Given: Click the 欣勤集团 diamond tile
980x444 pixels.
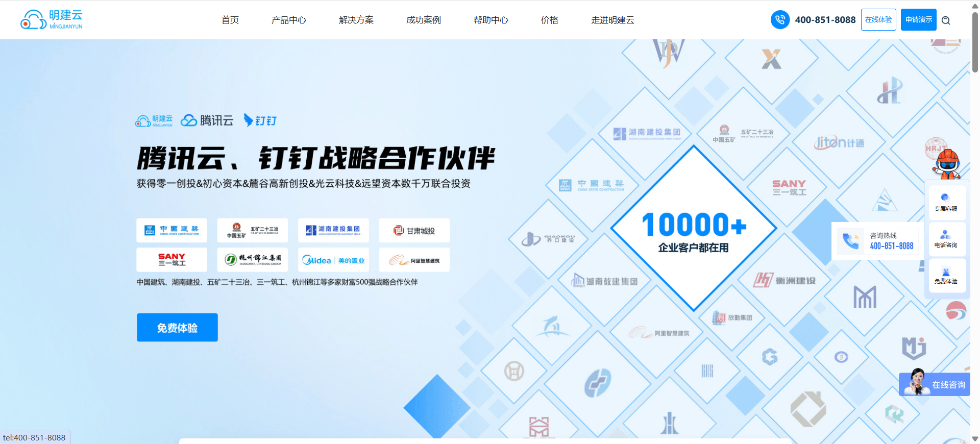Looking at the screenshot, I should pyautogui.click(x=732, y=317).
